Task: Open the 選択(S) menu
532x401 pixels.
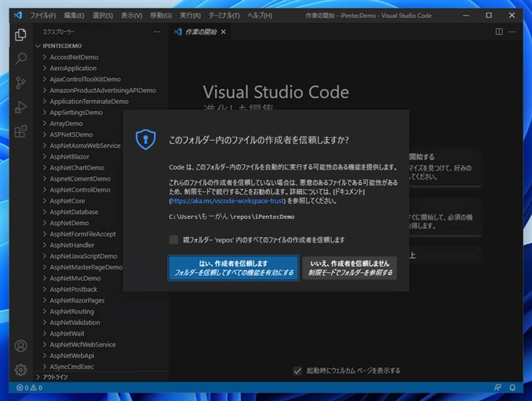Action: (x=102, y=16)
